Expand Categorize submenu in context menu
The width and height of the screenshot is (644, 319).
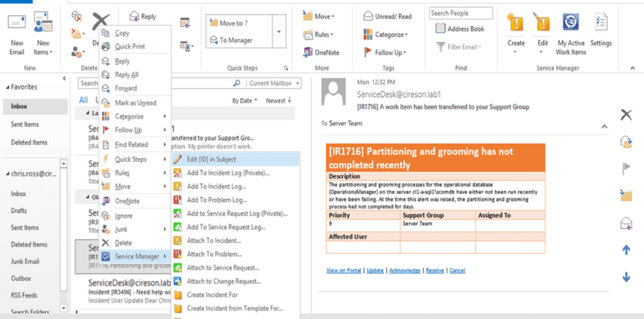coord(135,116)
